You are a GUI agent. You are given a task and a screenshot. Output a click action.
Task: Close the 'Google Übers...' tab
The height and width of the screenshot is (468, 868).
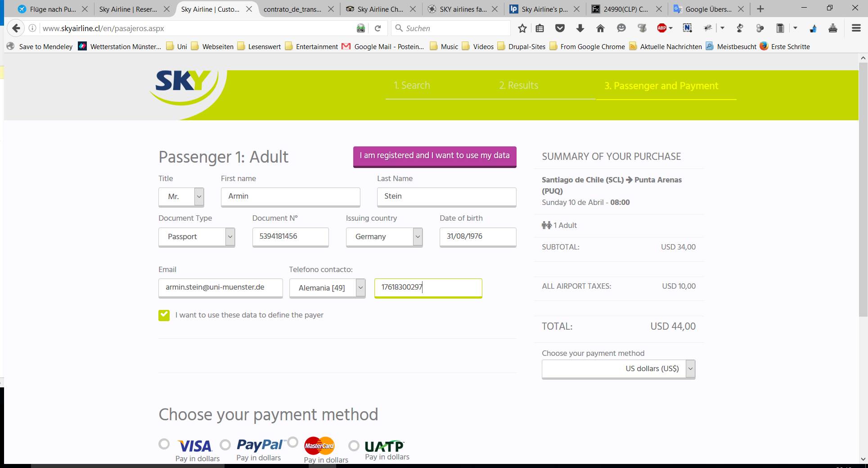[741, 9]
